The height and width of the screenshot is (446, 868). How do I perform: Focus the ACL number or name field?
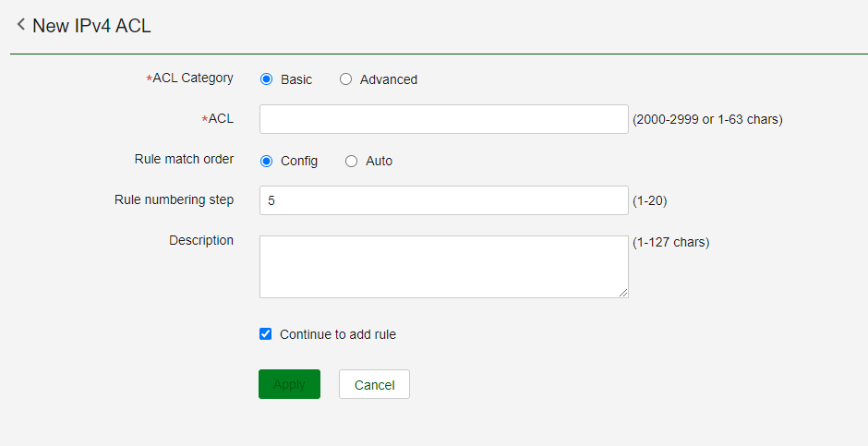click(x=443, y=119)
